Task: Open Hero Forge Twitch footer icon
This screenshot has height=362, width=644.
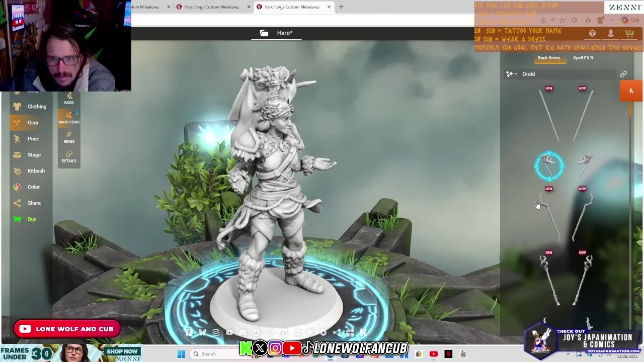Action: point(270,332)
